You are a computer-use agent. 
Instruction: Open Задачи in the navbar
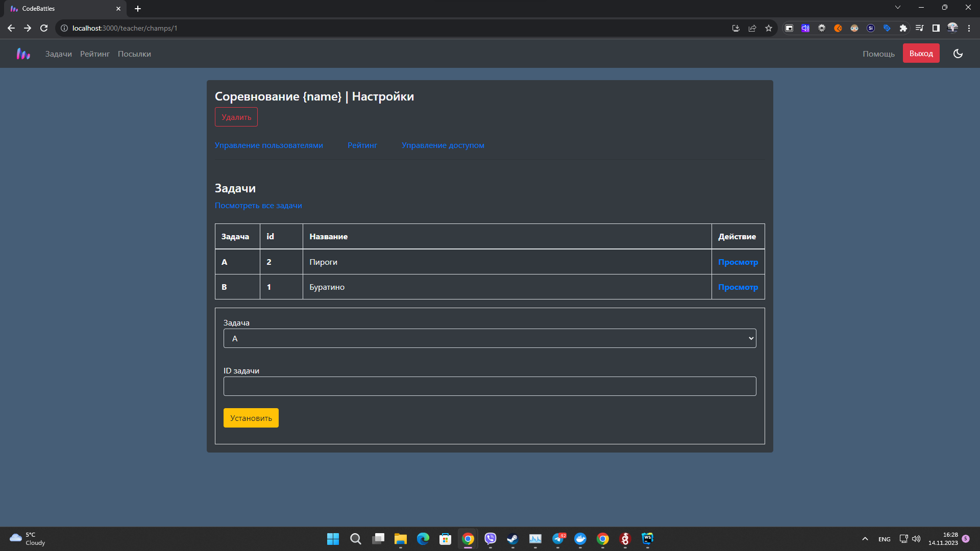(x=59, y=54)
